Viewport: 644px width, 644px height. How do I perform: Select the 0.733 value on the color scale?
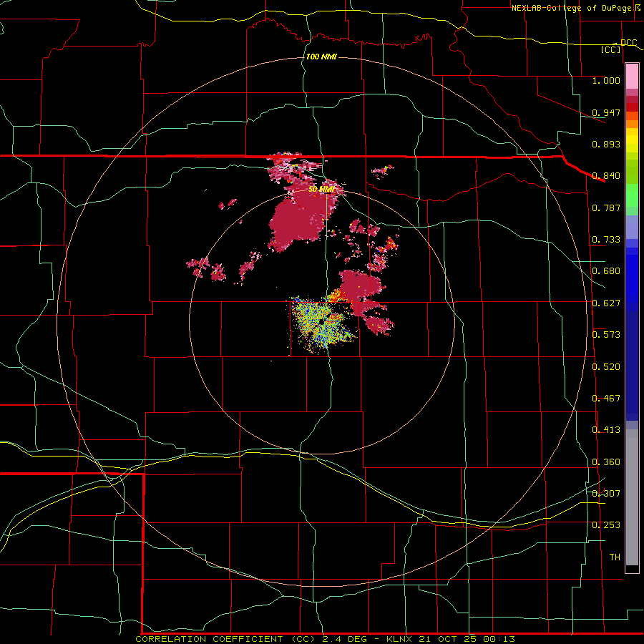pyautogui.click(x=606, y=240)
